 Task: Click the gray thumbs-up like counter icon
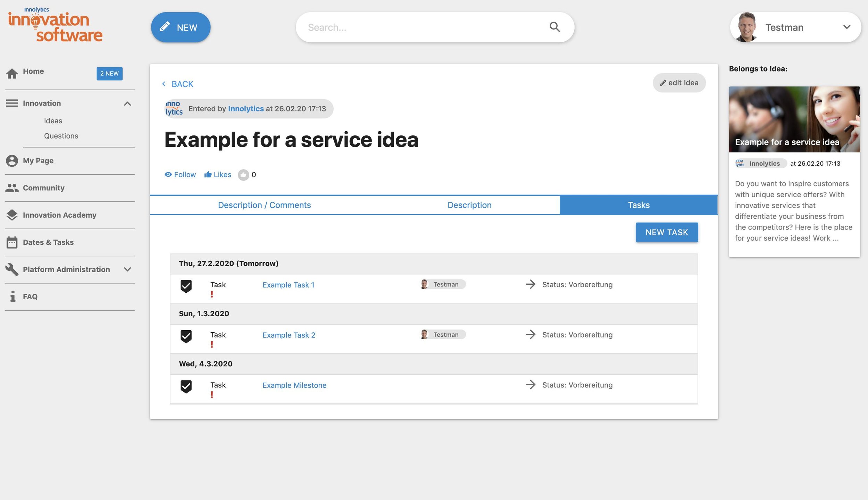click(x=243, y=175)
